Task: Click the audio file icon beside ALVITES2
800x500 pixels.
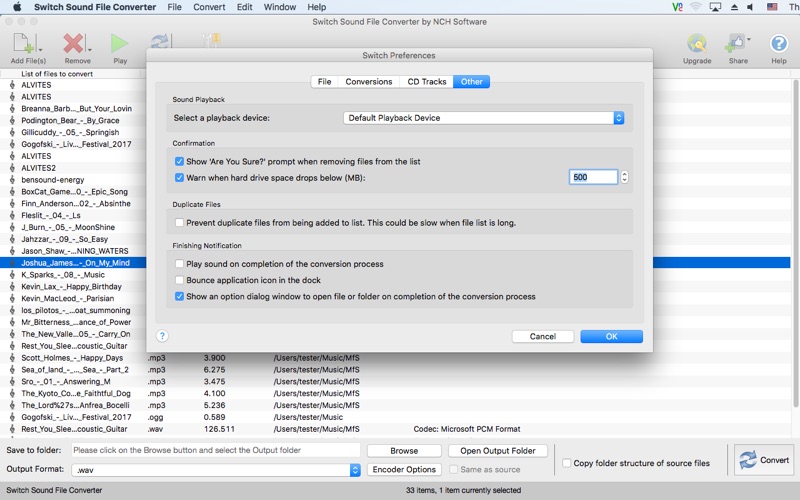Action: (12, 168)
